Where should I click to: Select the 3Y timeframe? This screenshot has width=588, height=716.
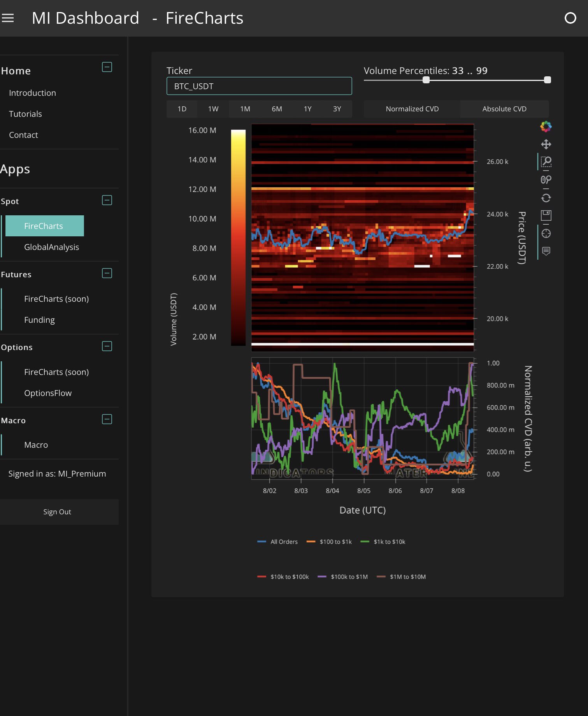337,109
